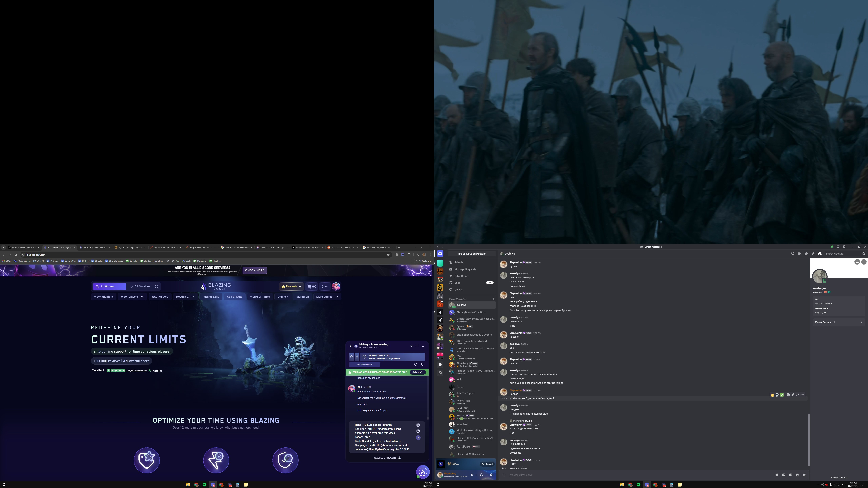Switch to Forgelite Neptira NPC tab
Screen dimensions: 868x488
(x=201, y=248)
